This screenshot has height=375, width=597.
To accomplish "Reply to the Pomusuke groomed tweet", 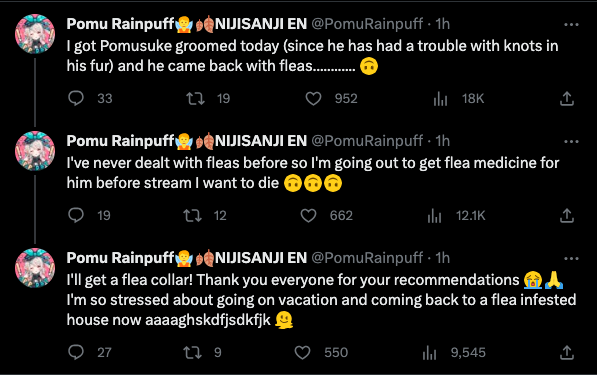I will click(76, 98).
